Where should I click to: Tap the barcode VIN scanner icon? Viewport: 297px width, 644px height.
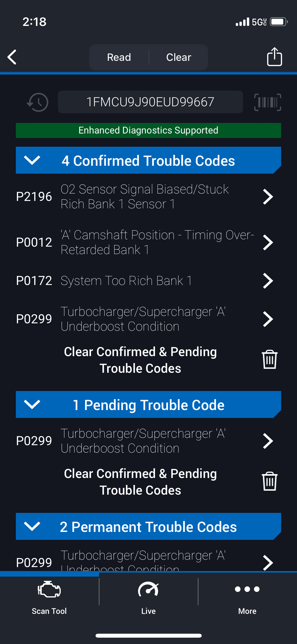tap(267, 102)
